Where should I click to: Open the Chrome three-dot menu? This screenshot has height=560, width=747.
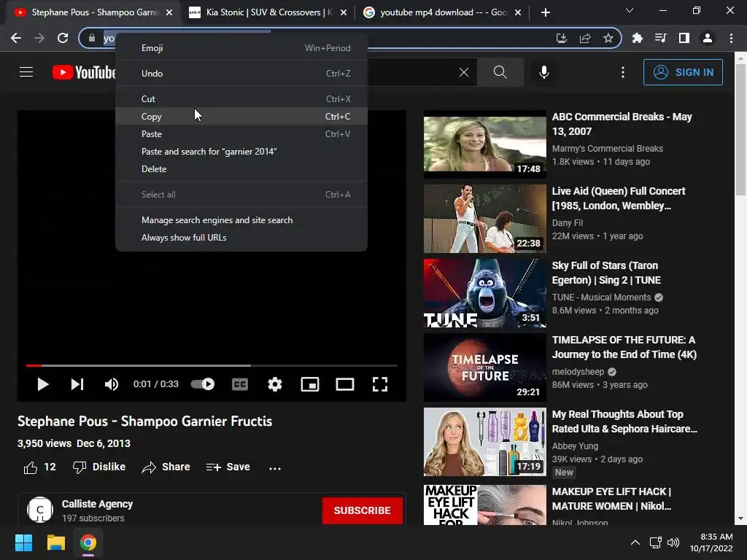731,38
